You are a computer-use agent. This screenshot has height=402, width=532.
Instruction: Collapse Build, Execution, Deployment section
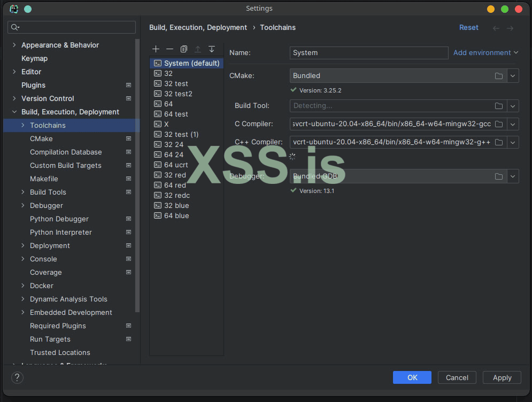click(14, 112)
